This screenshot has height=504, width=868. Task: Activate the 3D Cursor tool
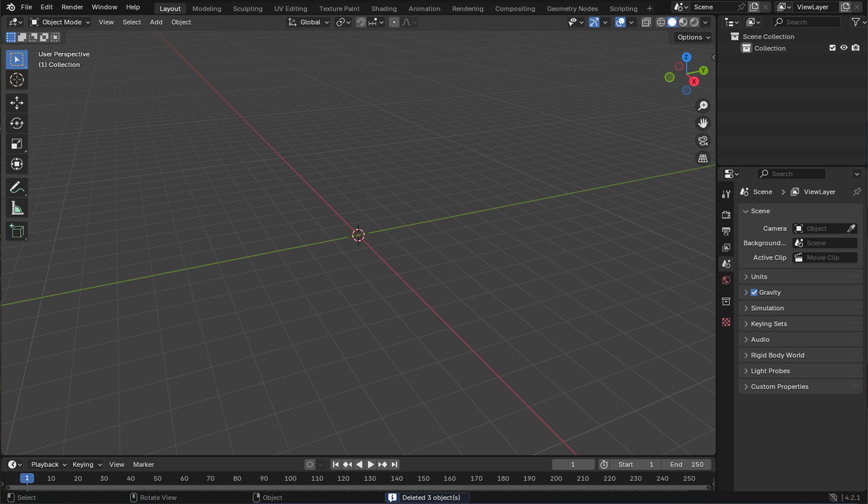point(17,80)
